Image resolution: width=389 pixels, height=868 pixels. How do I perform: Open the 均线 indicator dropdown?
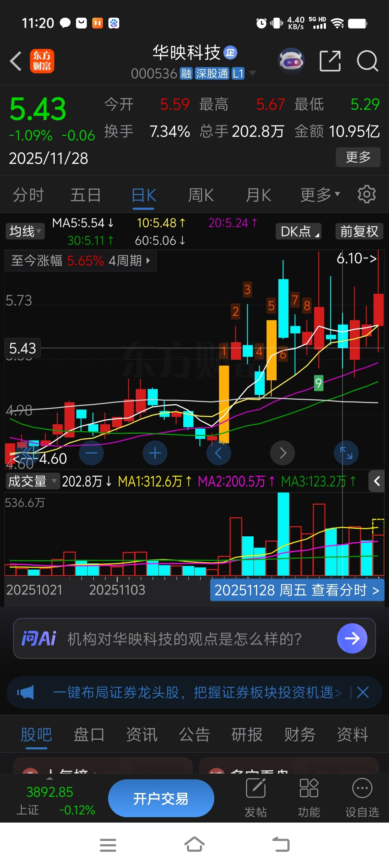pos(25,231)
